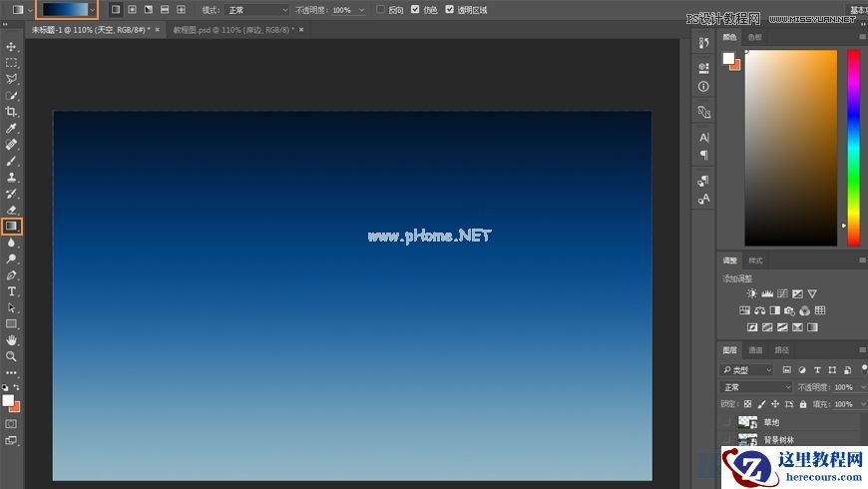
Task: Open the Color panel flyout menu
Action: coord(862,37)
